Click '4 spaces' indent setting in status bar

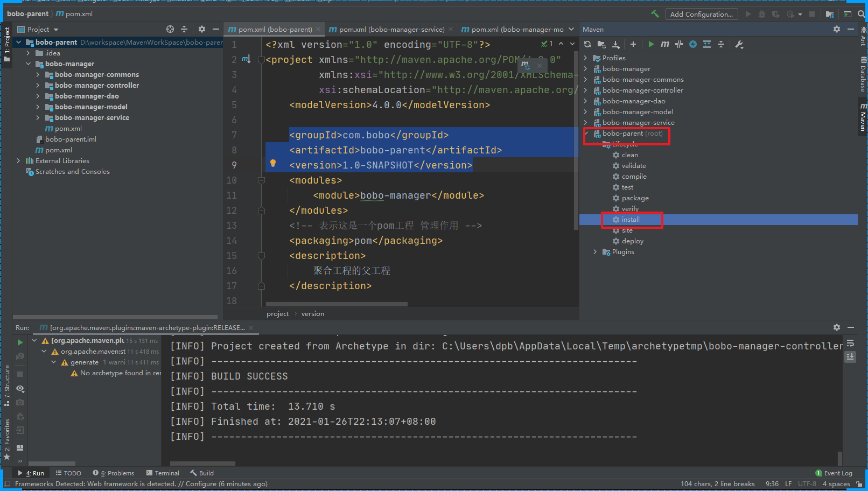(836, 483)
